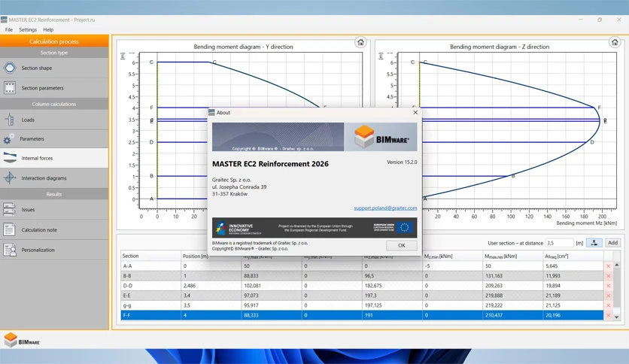
Task: Open the Personalization icon
Action: tap(10, 250)
